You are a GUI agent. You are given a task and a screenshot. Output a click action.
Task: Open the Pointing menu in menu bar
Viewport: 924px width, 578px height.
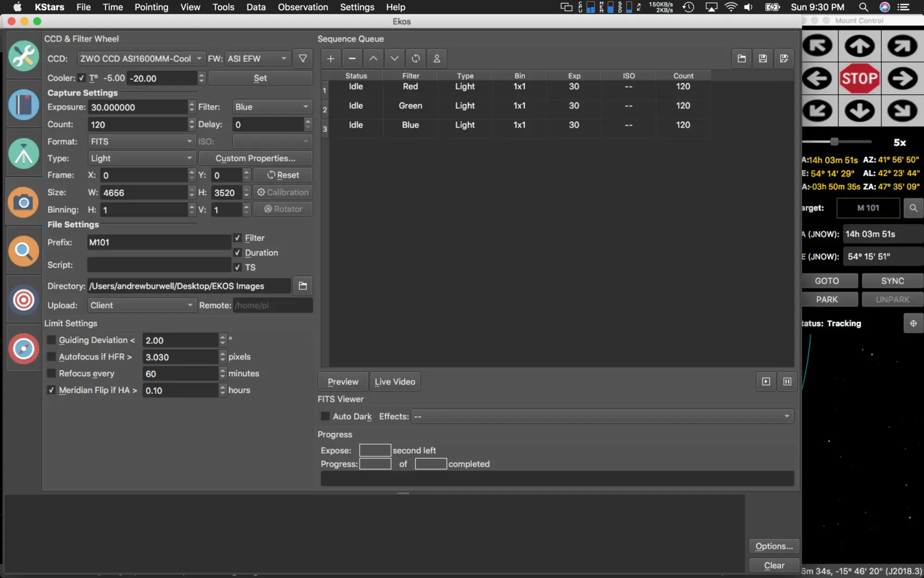tap(151, 7)
